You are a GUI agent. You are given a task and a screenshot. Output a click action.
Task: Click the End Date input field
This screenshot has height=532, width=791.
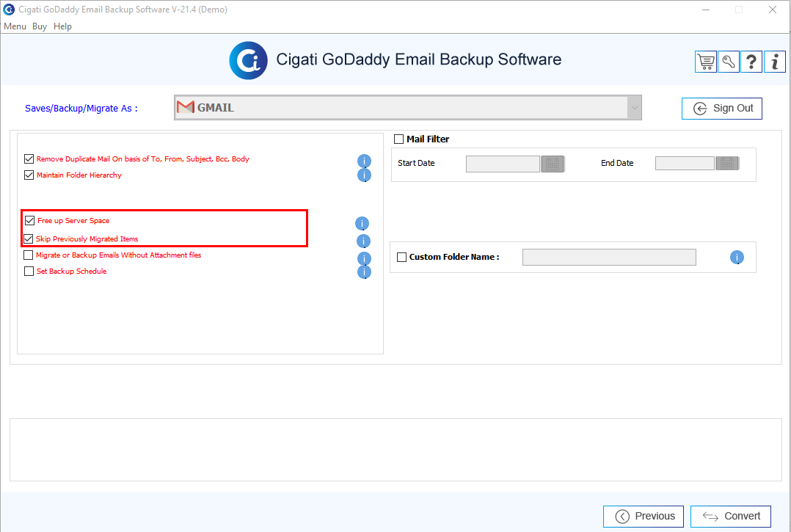pos(685,164)
